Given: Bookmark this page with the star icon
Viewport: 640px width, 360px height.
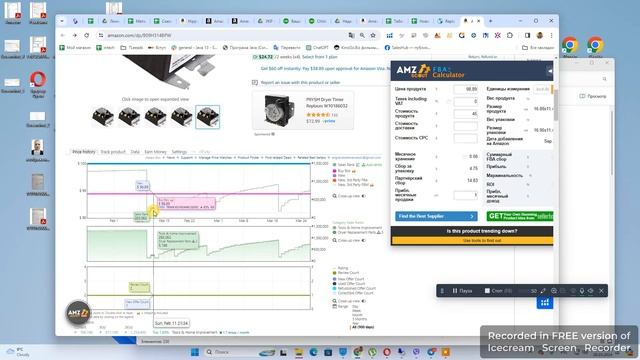Looking at the screenshot, I should (373, 36).
